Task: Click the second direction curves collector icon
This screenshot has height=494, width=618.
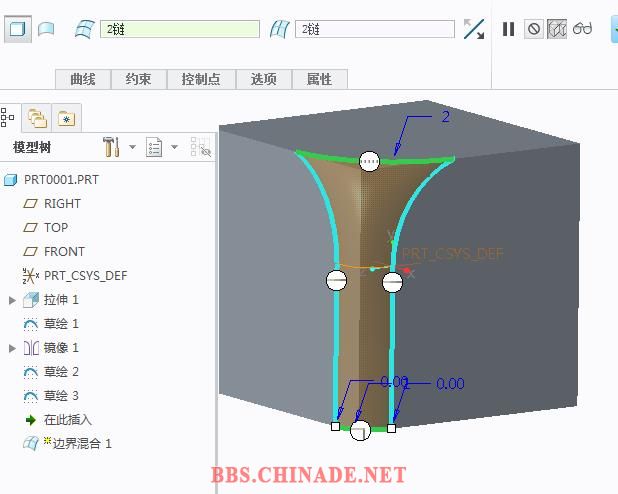Action: coord(280,29)
